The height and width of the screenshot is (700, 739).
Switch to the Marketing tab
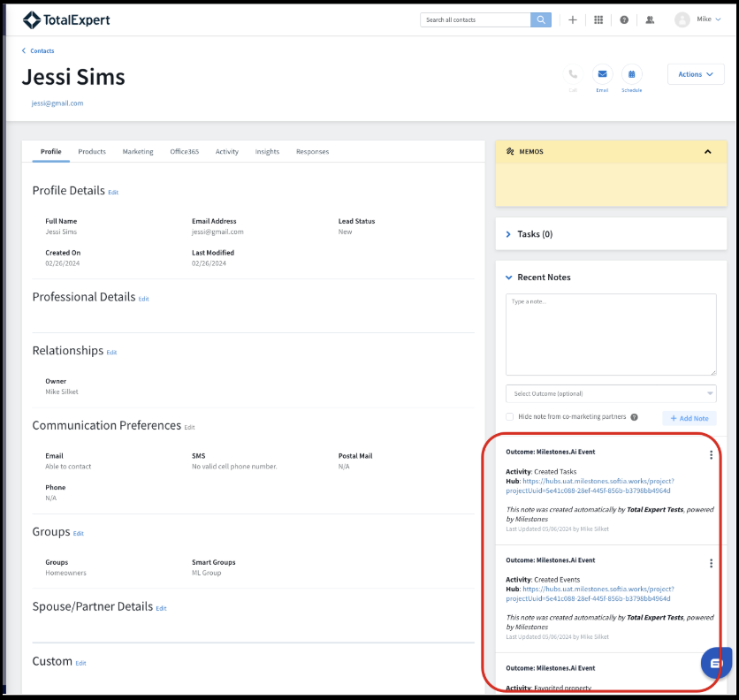coord(138,152)
